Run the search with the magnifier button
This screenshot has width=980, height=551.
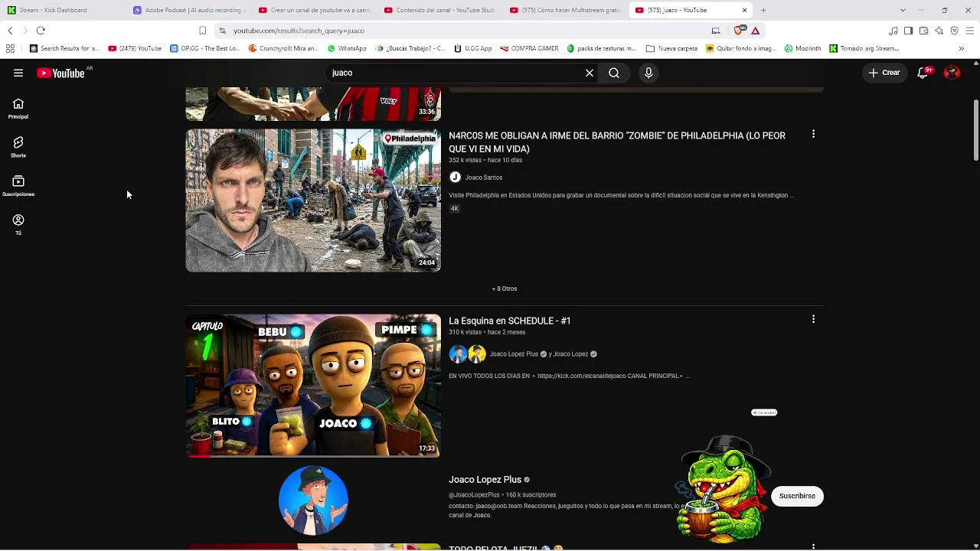[x=614, y=73]
